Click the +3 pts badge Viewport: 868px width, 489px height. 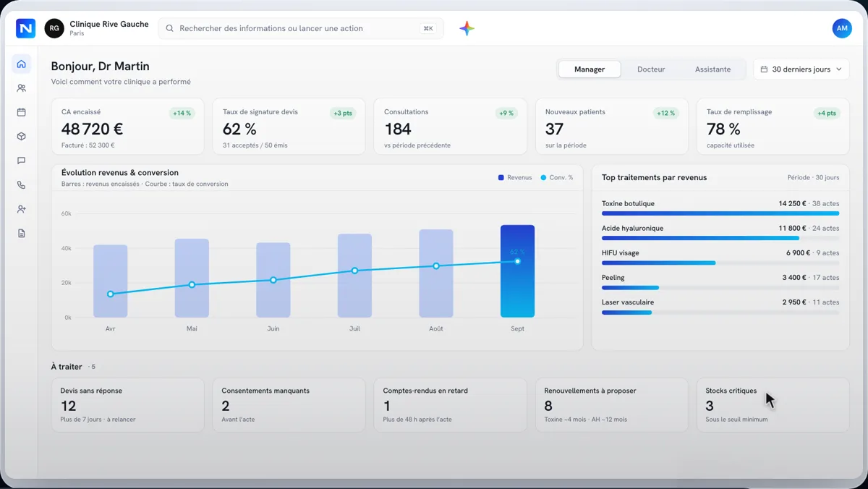pos(342,113)
